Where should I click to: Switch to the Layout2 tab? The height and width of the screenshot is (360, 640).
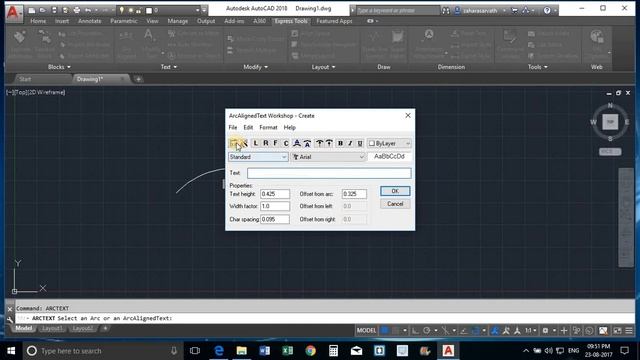pos(82,329)
